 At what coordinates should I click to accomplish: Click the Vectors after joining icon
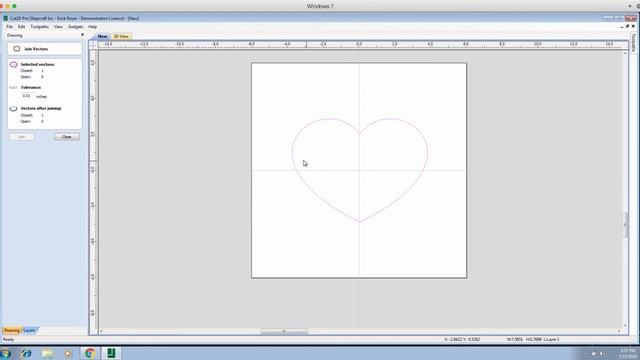tap(13, 109)
